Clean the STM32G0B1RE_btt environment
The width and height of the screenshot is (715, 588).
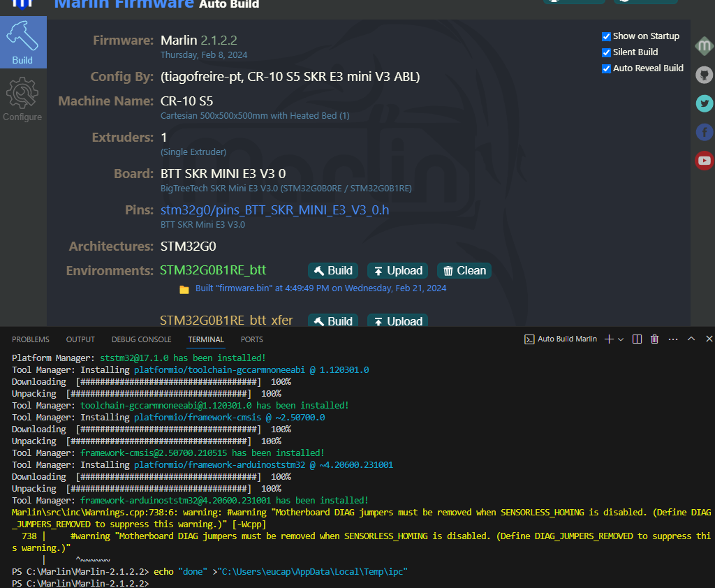pyautogui.click(x=464, y=270)
